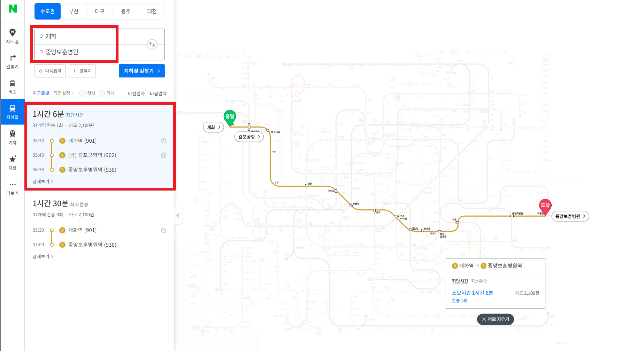The height and width of the screenshot is (351, 644).
Task: Toggle 막차 last train option
Action: pos(107,93)
